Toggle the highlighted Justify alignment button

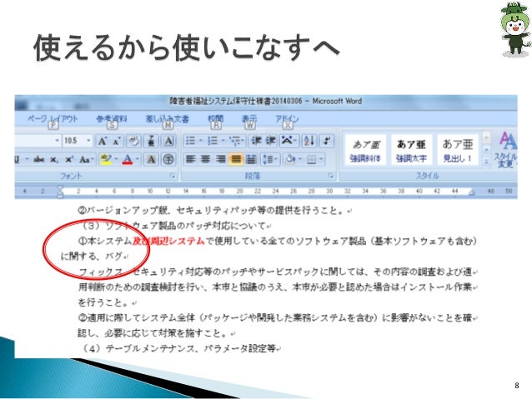(x=236, y=159)
